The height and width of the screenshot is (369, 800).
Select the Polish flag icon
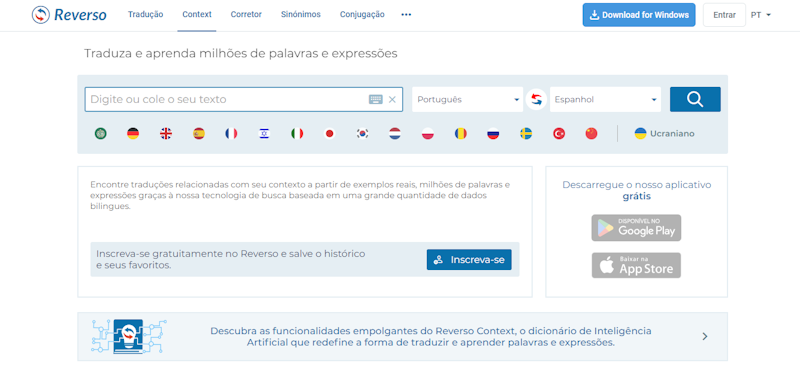(x=428, y=134)
